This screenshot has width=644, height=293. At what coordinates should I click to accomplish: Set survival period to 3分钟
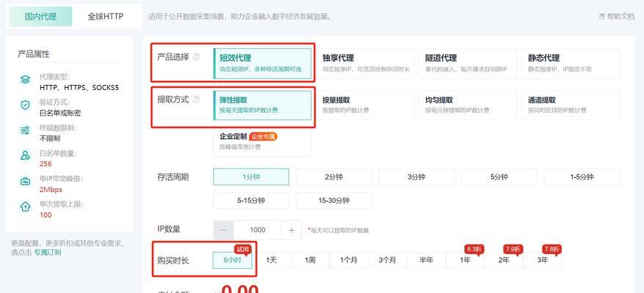[417, 177]
